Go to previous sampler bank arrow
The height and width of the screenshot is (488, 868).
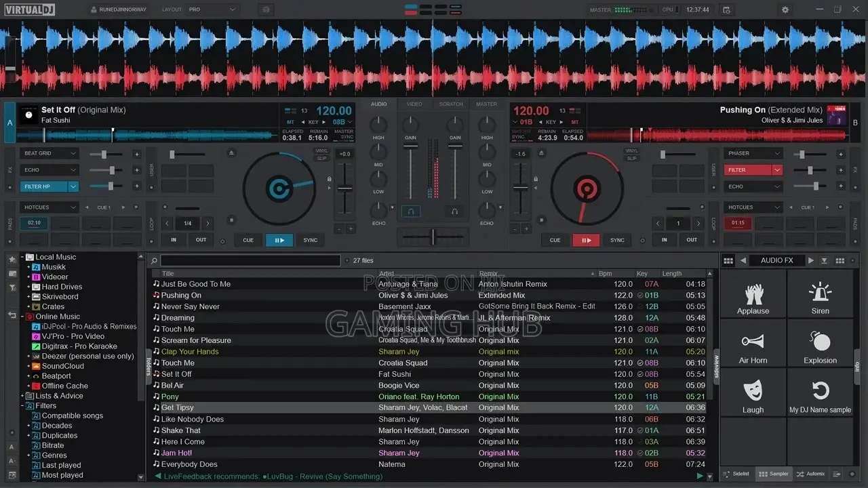click(x=743, y=260)
